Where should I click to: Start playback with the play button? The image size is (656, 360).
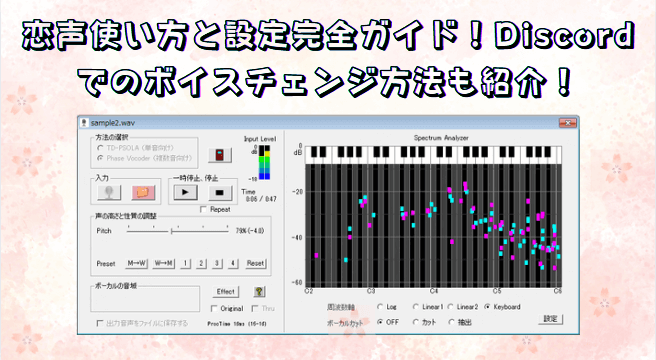(185, 193)
